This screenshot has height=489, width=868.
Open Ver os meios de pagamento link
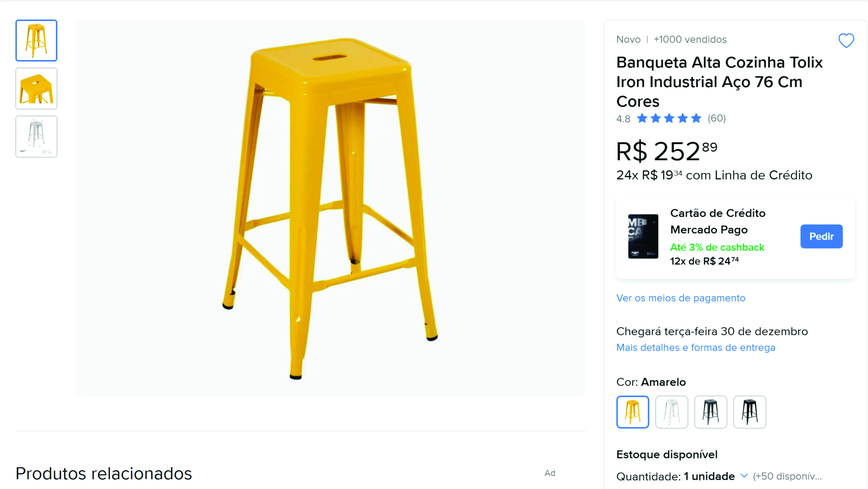pyautogui.click(x=681, y=298)
